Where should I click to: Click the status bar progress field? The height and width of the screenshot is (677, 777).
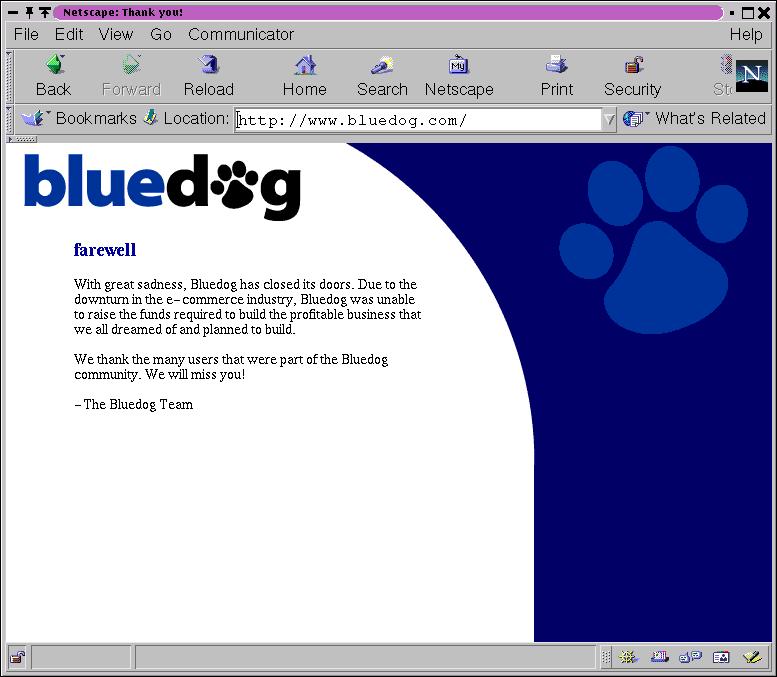82,658
